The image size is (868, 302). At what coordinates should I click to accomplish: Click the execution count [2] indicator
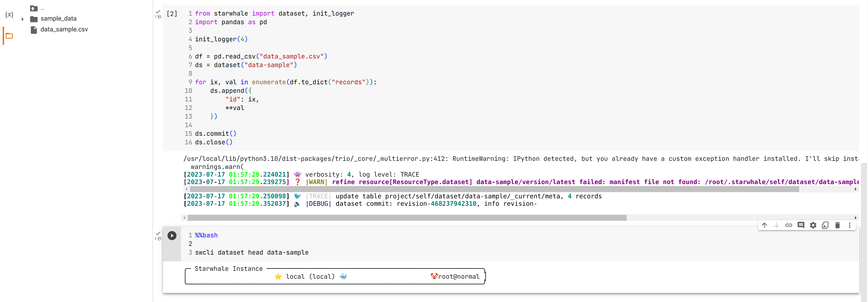tap(172, 14)
